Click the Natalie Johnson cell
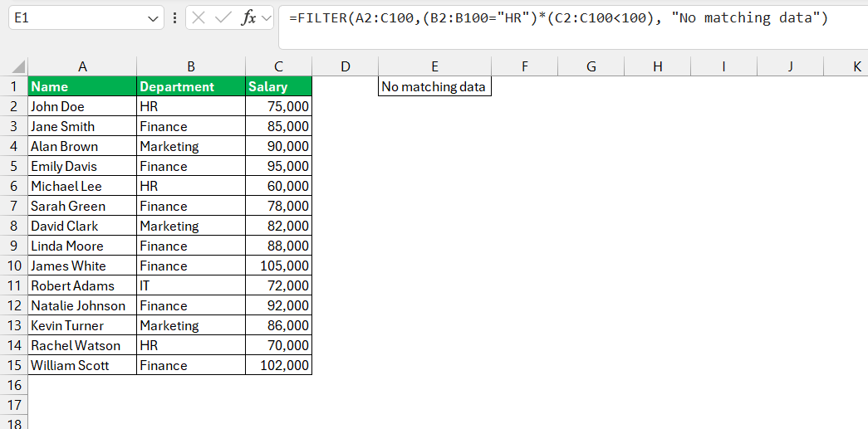The width and height of the screenshot is (868, 429). pyautogui.click(x=82, y=305)
